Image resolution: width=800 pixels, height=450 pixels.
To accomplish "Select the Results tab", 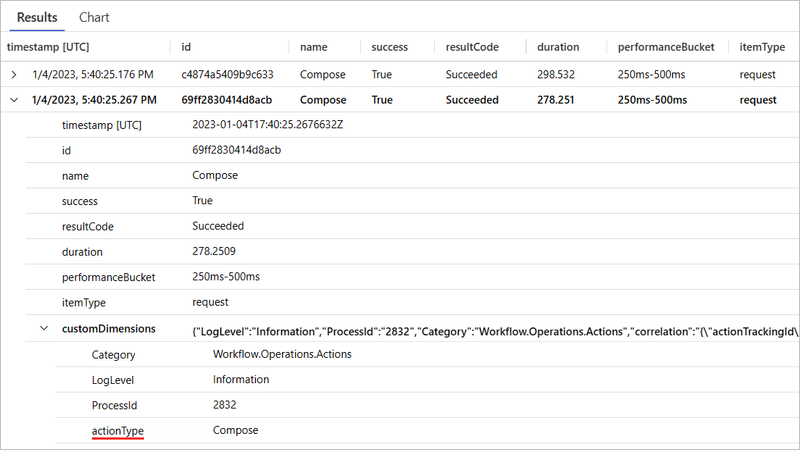I will [37, 18].
